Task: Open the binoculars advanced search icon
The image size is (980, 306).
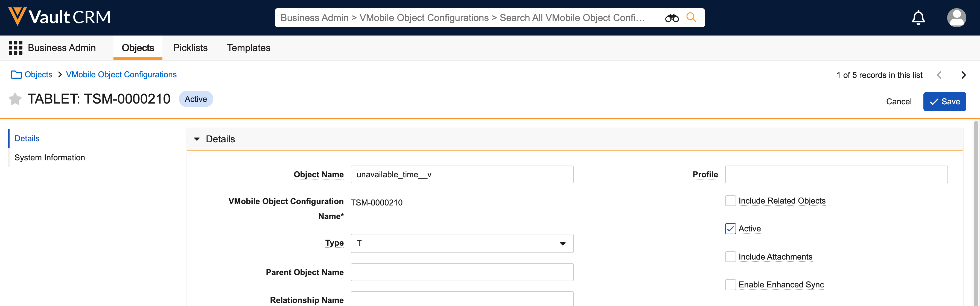Action: tap(672, 18)
